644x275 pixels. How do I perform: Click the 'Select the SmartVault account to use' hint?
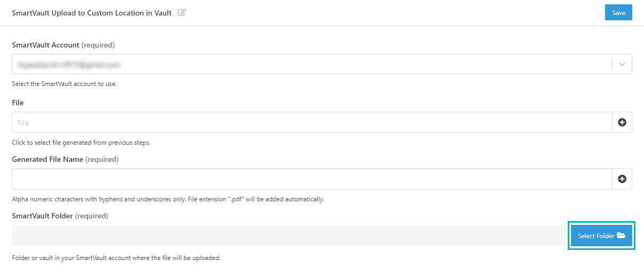point(64,84)
